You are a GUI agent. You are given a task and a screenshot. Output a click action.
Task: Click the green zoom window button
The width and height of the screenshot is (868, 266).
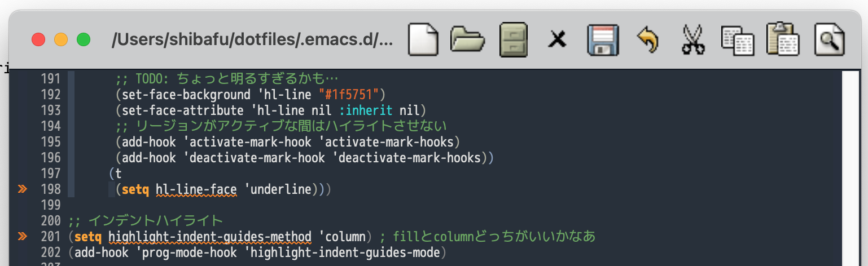pyautogui.click(x=84, y=40)
